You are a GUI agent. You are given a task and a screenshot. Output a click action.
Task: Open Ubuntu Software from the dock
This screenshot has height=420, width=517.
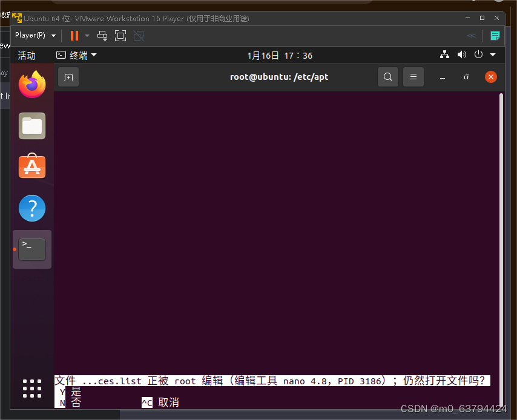31,167
